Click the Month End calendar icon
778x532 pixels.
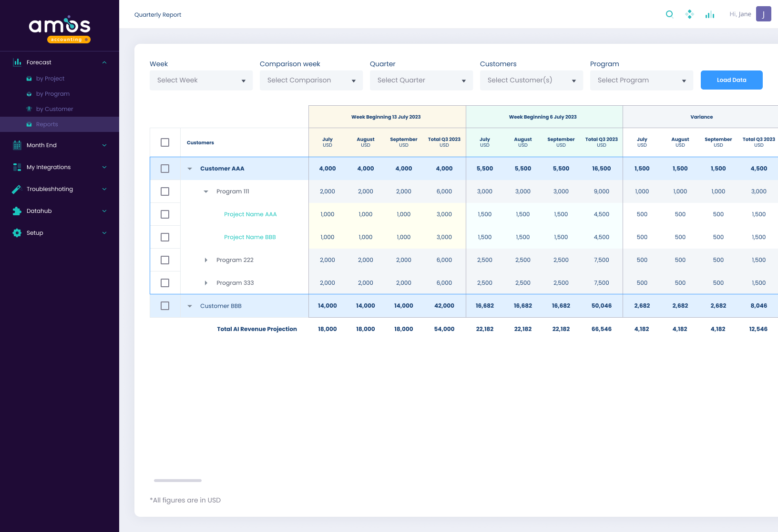tap(17, 145)
